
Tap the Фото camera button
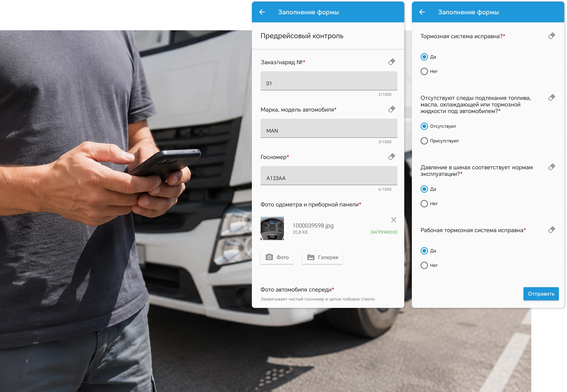[x=277, y=257]
